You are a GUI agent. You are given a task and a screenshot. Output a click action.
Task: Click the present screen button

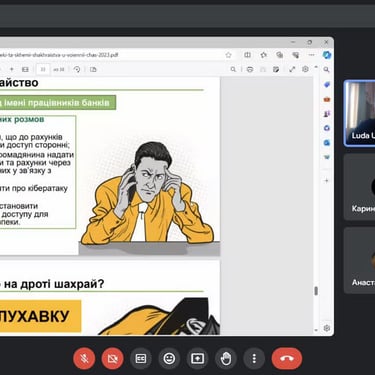tap(198, 359)
